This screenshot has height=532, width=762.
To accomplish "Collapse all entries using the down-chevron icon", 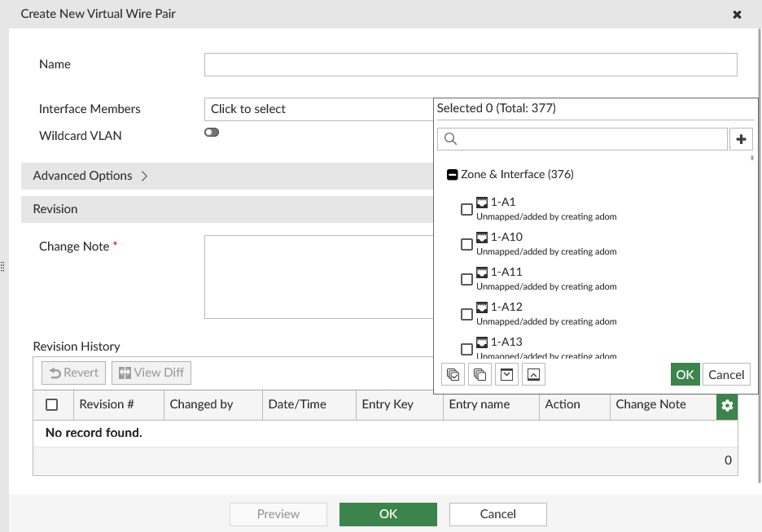I will 507,374.
